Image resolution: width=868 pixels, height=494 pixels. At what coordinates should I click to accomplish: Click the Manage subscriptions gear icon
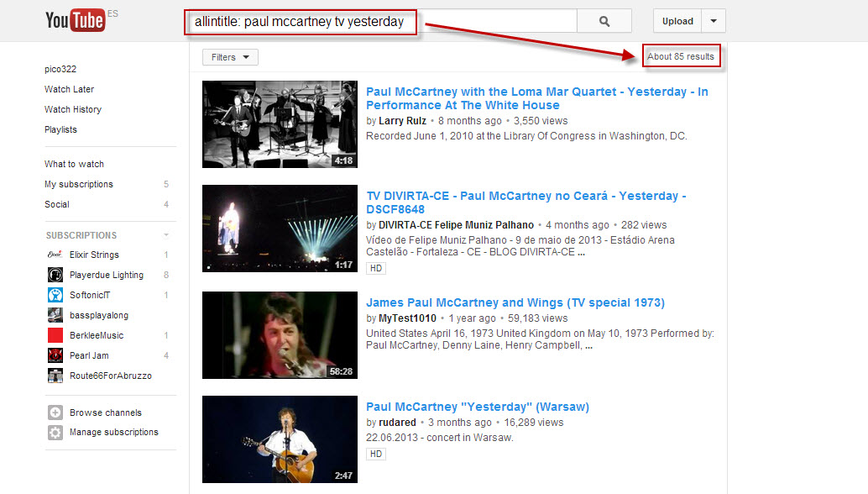[x=55, y=433]
